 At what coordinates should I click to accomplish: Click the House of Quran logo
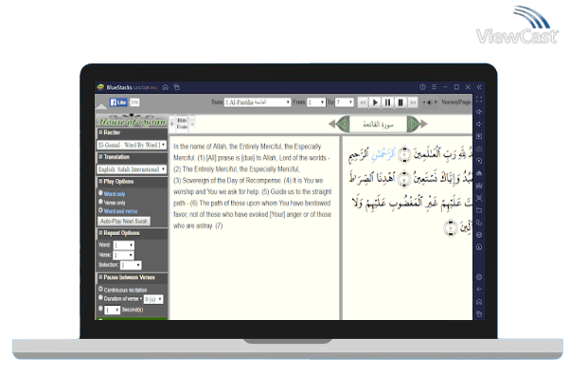tap(132, 121)
